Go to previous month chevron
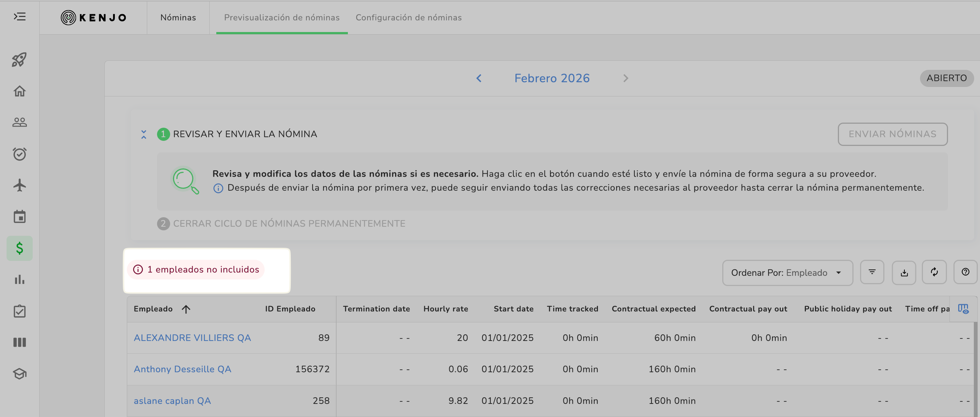 point(479,79)
